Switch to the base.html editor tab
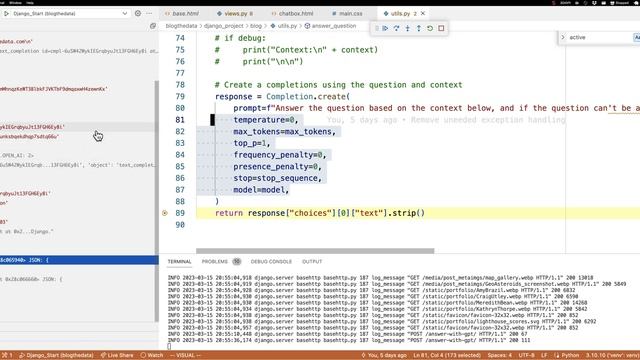The height and width of the screenshot is (360, 640). pyautogui.click(x=182, y=13)
